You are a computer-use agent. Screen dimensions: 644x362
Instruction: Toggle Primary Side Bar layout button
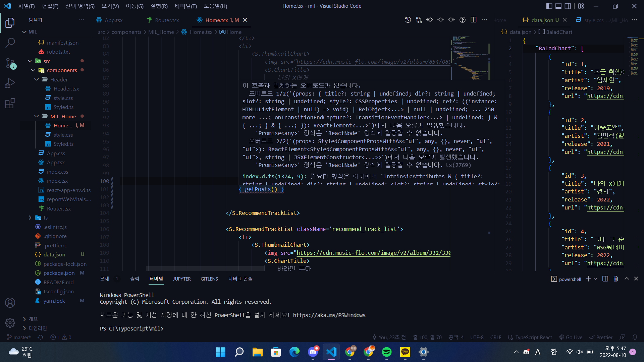pyautogui.click(x=549, y=6)
